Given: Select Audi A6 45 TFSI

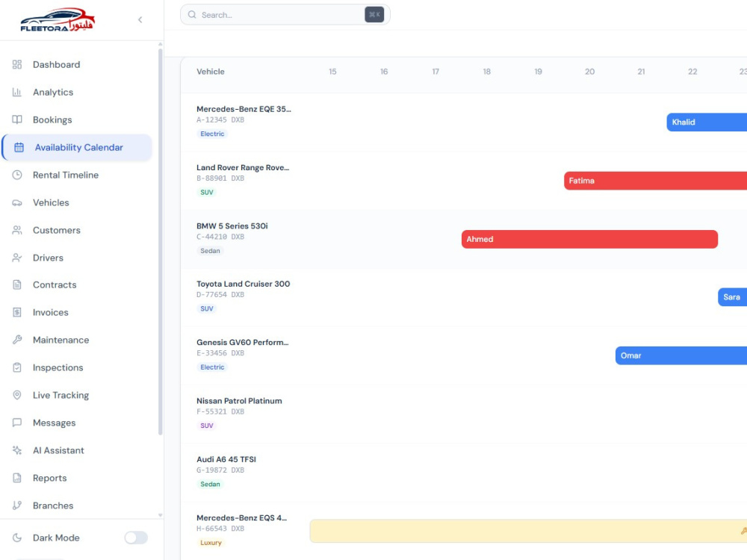Looking at the screenshot, I should pyautogui.click(x=226, y=459).
